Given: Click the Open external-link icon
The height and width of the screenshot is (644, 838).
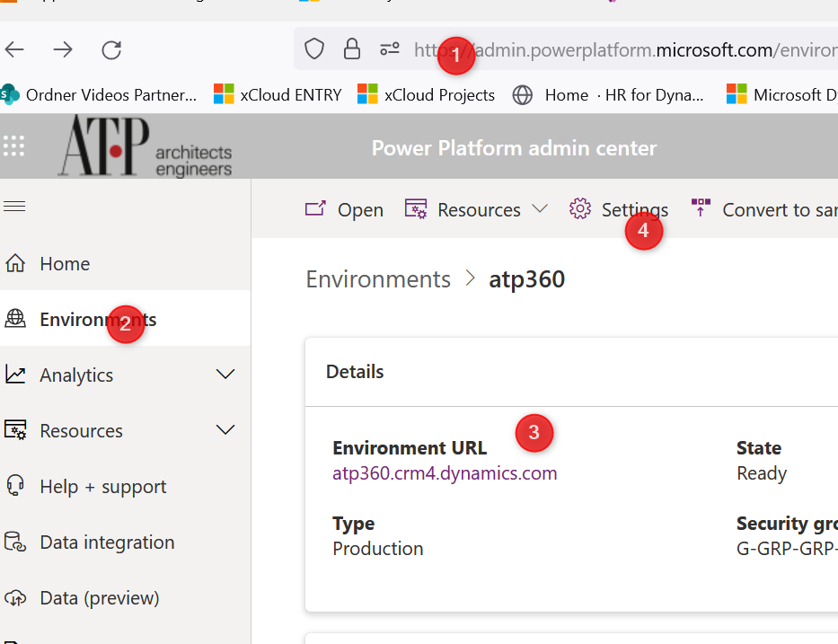Looking at the screenshot, I should [315, 207].
